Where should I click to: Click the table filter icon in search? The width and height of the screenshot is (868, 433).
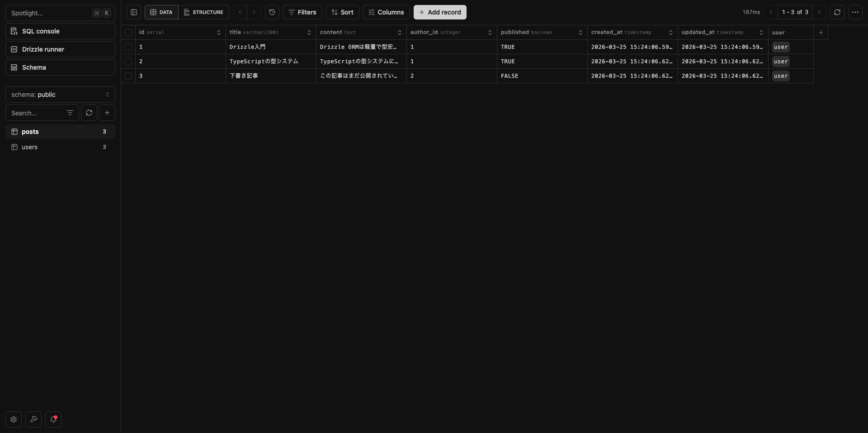[70, 113]
